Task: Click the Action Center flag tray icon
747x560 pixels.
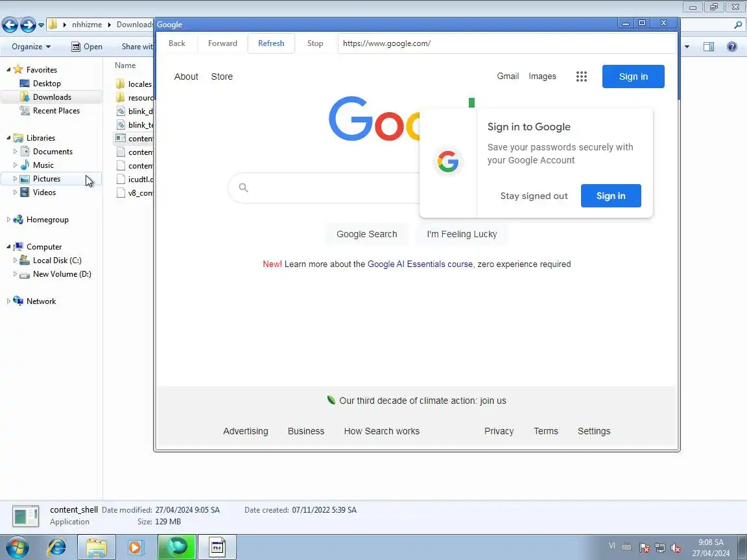Action: 644,548
